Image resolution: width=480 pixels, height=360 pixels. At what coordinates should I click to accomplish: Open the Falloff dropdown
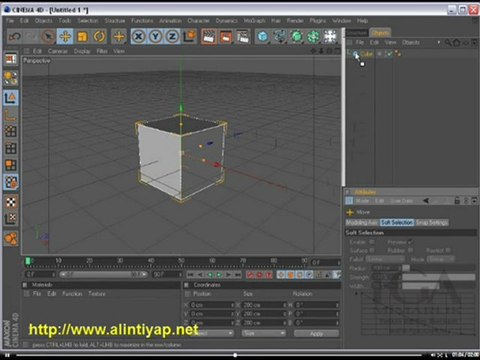tap(385, 259)
